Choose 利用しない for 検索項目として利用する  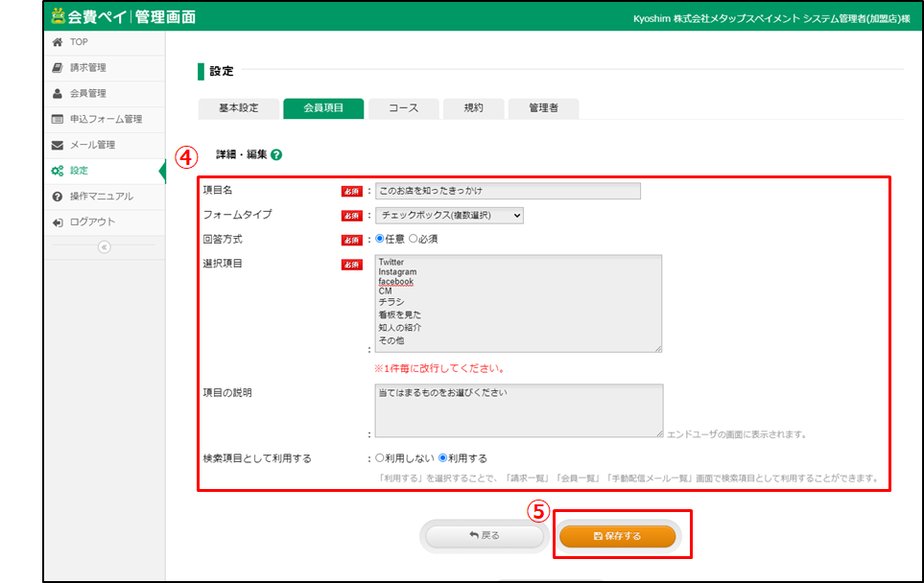coord(380,458)
